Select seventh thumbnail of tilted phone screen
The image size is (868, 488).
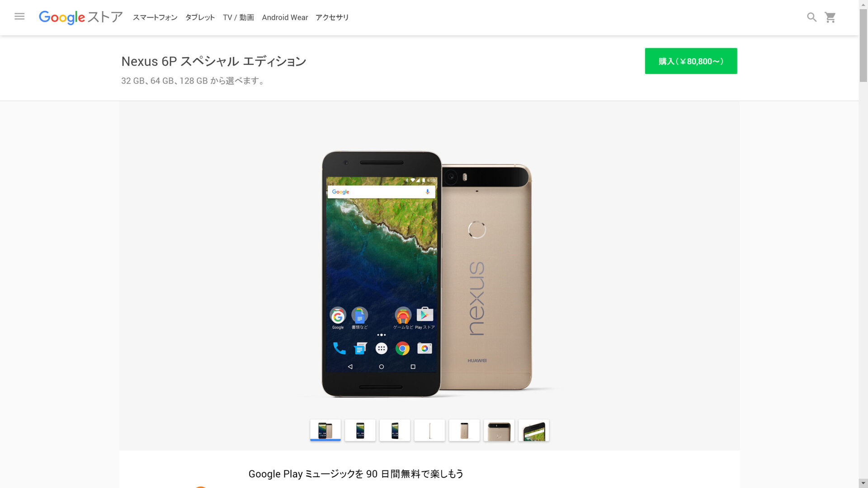point(534,430)
